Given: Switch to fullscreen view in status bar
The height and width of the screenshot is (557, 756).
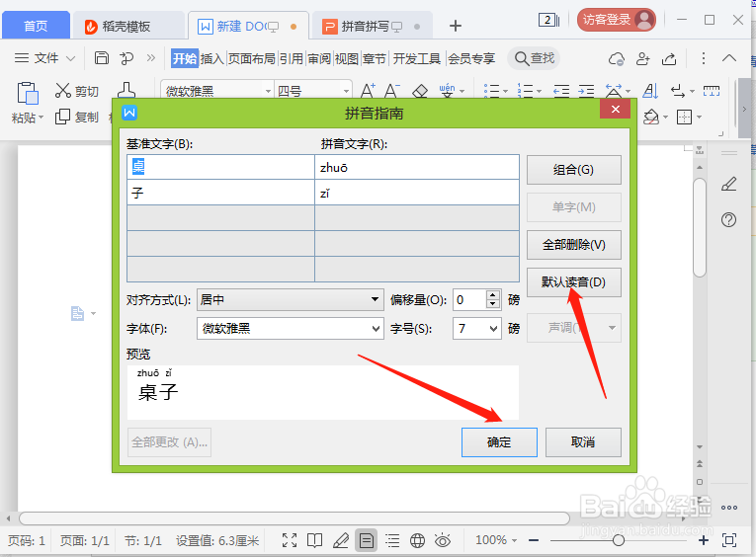Looking at the screenshot, I should pyautogui.click(x=290, y=540).
